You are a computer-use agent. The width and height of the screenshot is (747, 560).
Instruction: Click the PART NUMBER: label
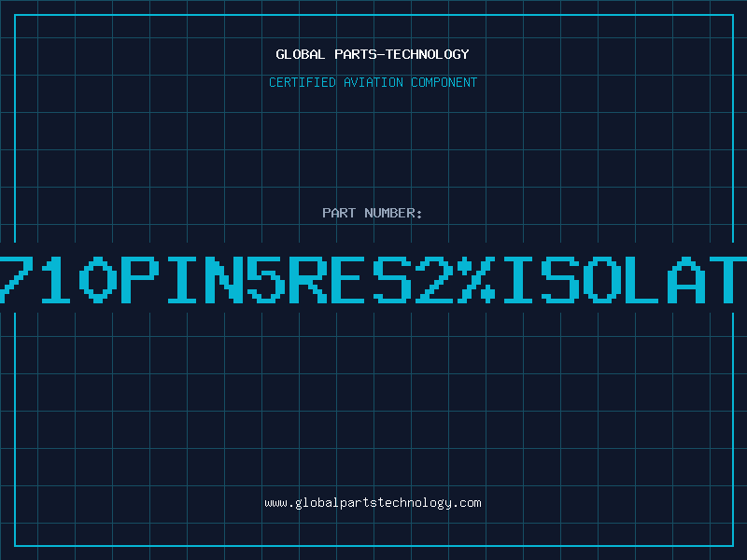[373, 213]
